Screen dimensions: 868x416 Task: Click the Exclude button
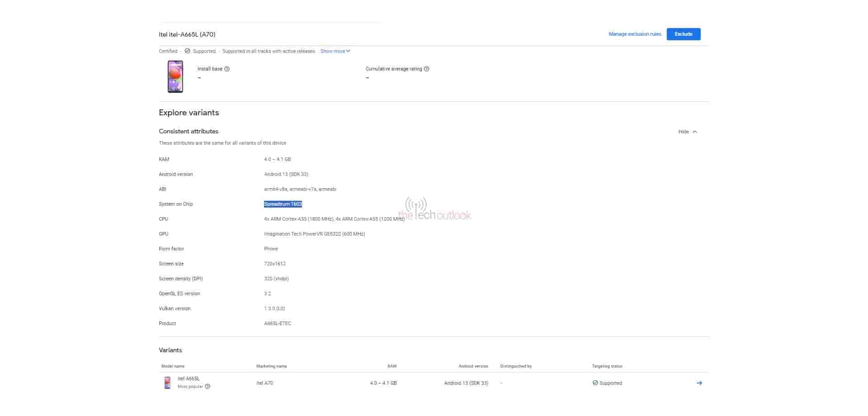pyautogui.click(x=683, y=34)
